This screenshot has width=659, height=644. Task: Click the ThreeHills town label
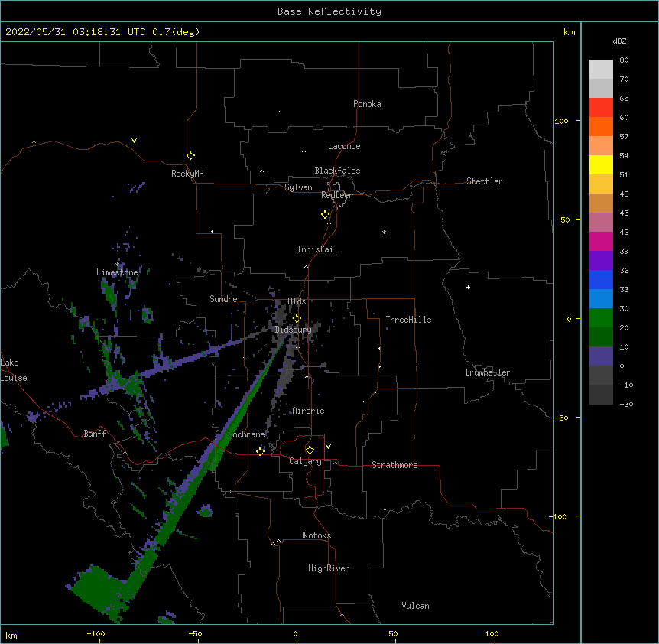coord(408,320)
